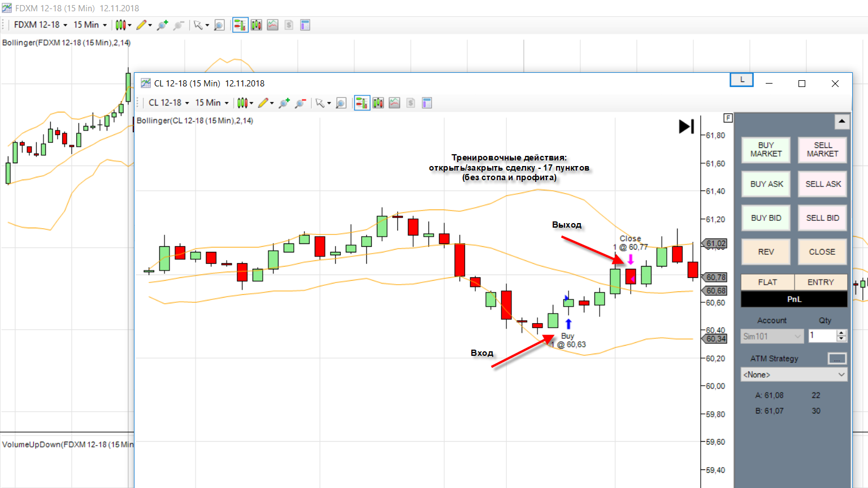Image resolution: width=868 pixels, height=488 pixels.
Task: Open the 15 Min interval dropdown in FDXM window
Action: coord(90,25)
